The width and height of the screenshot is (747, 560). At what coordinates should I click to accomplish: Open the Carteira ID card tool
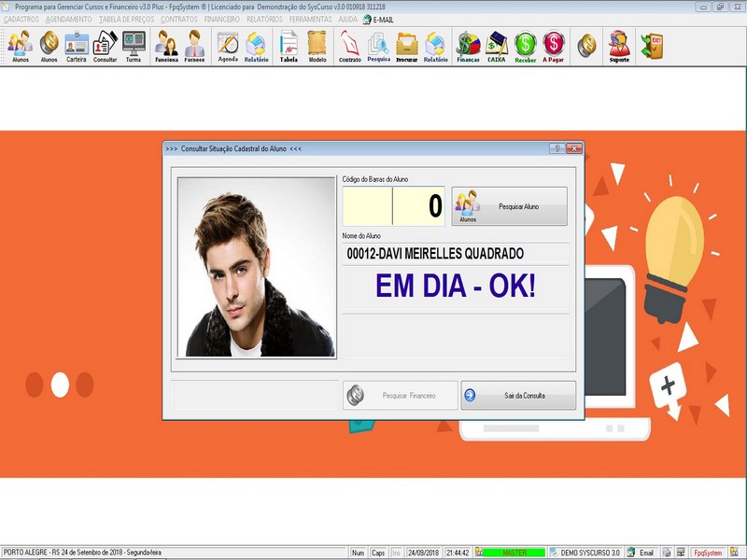click(x=77, y=46)
